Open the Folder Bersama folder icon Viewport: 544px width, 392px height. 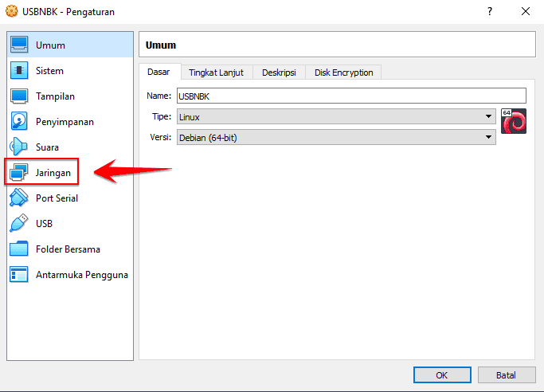[19, 249]
